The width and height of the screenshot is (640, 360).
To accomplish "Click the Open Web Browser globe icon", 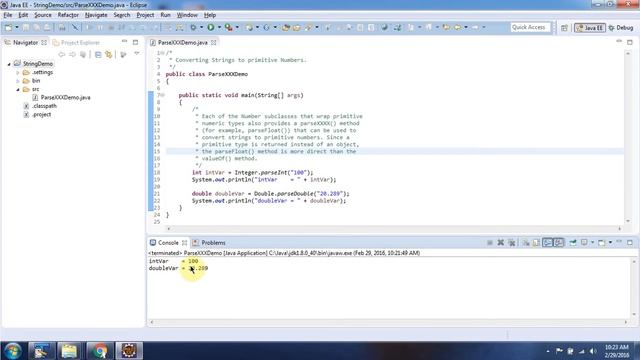I will point(384,27).
